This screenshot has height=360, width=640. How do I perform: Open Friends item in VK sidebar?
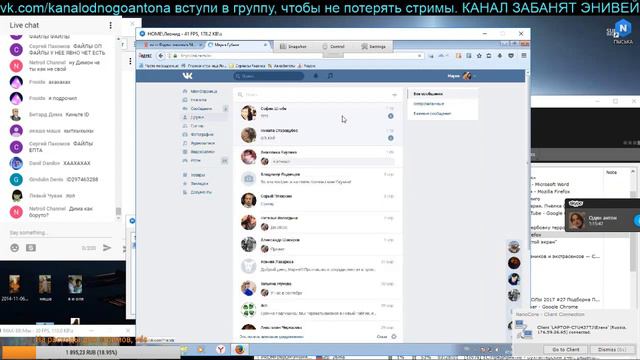click(x=197, y=117)
